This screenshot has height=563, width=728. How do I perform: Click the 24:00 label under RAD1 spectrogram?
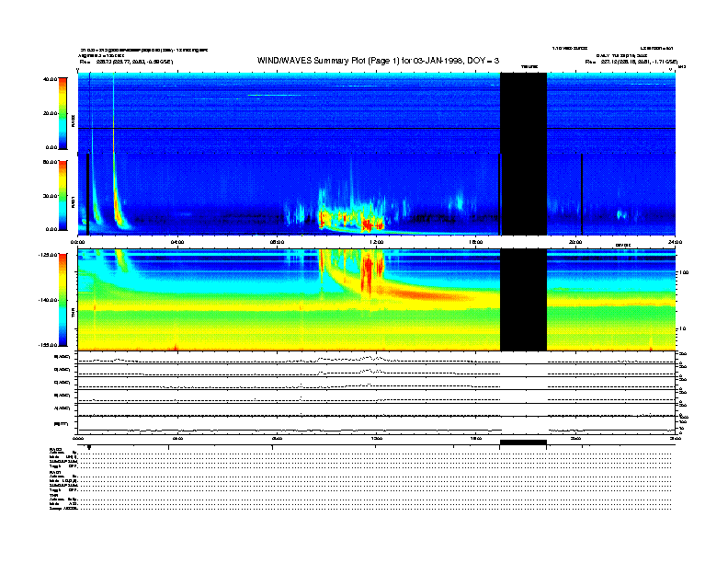[675, 242]
